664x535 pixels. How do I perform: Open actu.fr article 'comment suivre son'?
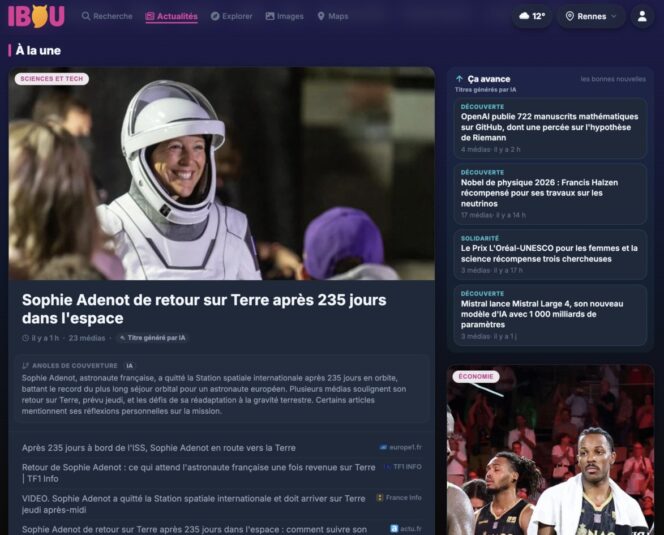coord(194,529)
